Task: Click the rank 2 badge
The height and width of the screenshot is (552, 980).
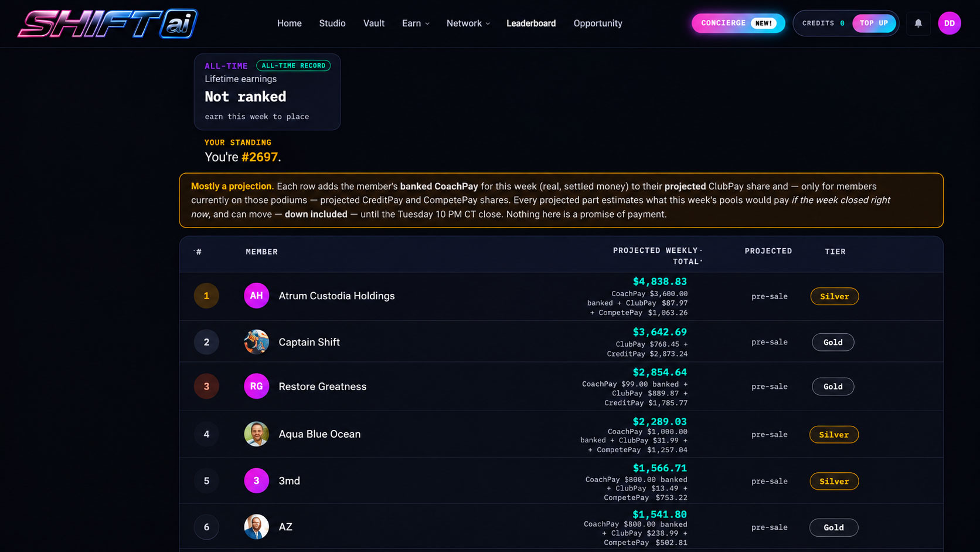Action: tap(206, 342)
